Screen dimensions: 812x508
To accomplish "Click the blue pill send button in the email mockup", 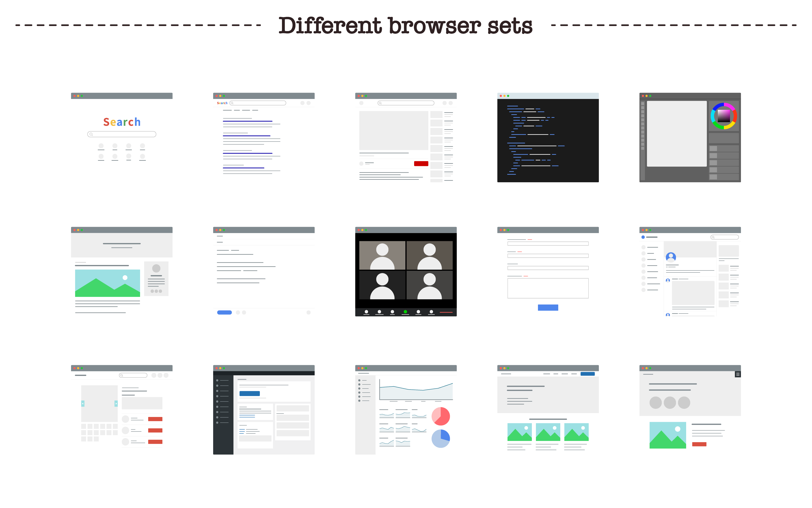I will pos(224,313).
